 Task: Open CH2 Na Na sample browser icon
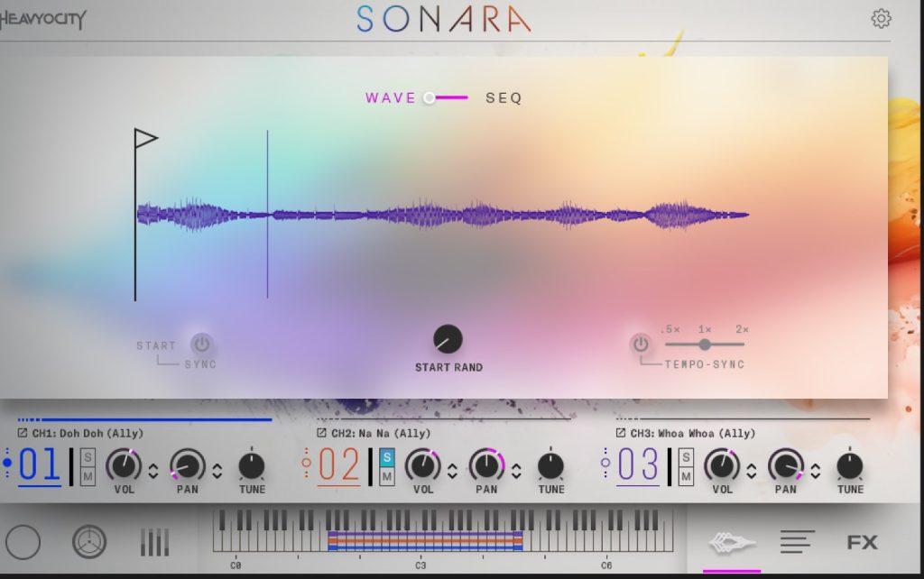click(321, 433)
